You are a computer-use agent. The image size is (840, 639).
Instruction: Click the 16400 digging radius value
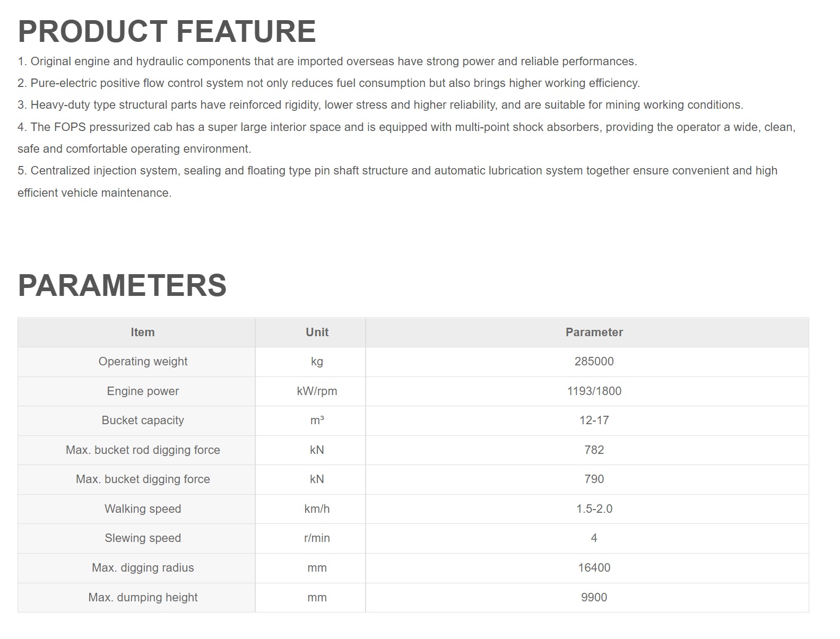[x=594, y=568]
